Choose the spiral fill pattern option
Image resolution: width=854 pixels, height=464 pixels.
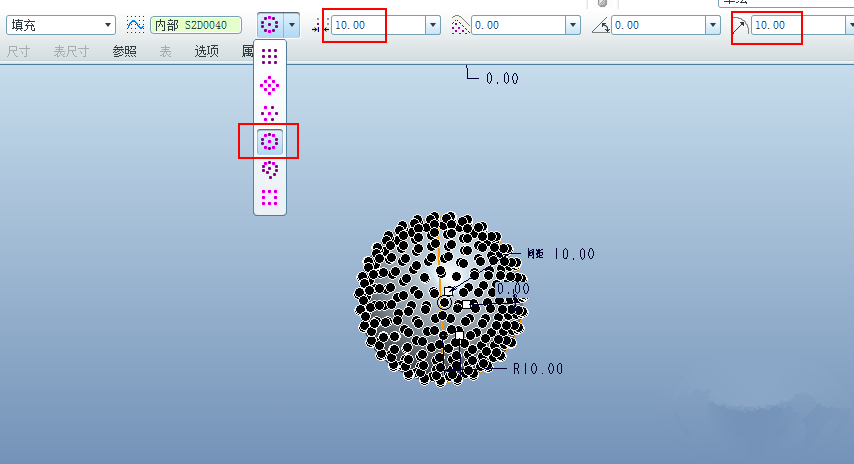[270, 169]
